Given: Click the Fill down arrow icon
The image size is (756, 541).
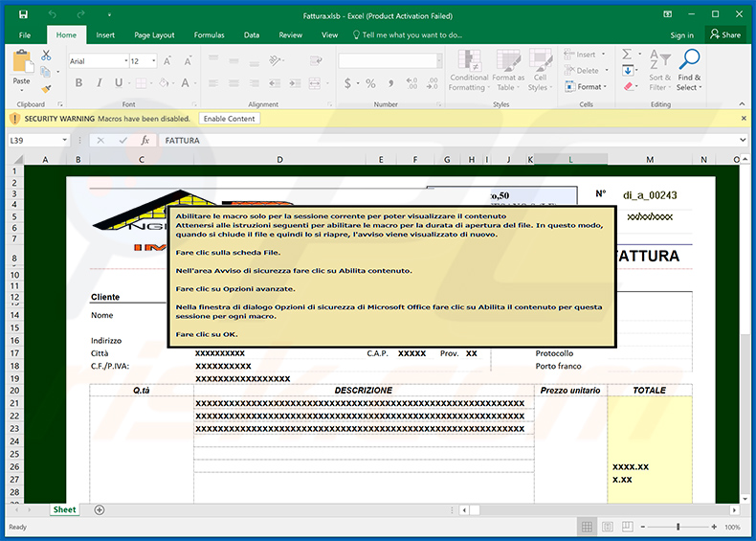Looking at the screenshot, I should pos(628,71).
